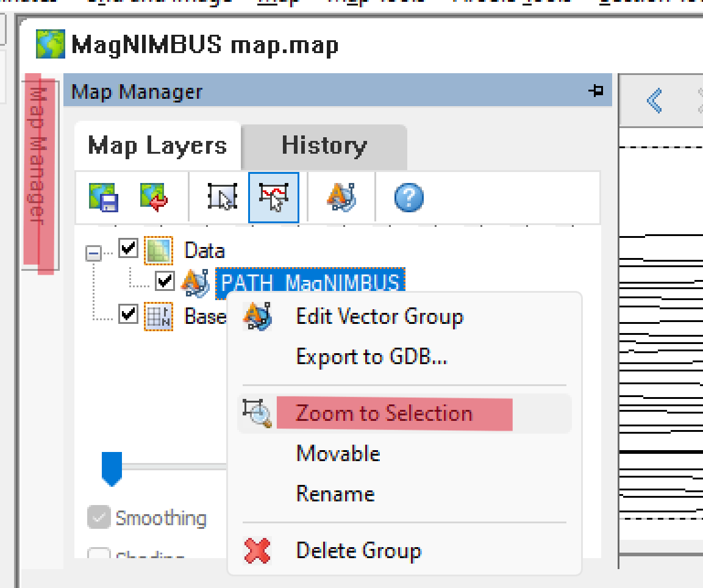Open the vector group editing tool icon

pyautogui.click(x=341, y=197)
